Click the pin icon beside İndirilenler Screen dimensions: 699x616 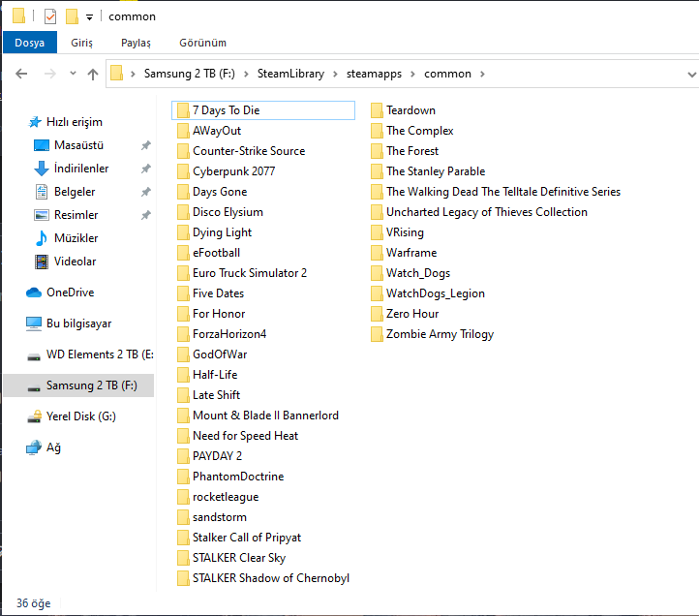click(146, 169)
